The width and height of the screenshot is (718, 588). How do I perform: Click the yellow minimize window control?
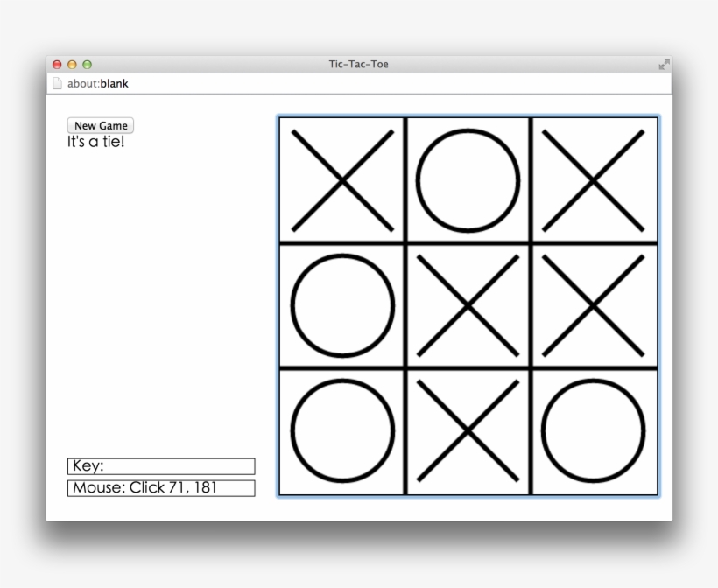pyautogui.click(x=71, y=63)
